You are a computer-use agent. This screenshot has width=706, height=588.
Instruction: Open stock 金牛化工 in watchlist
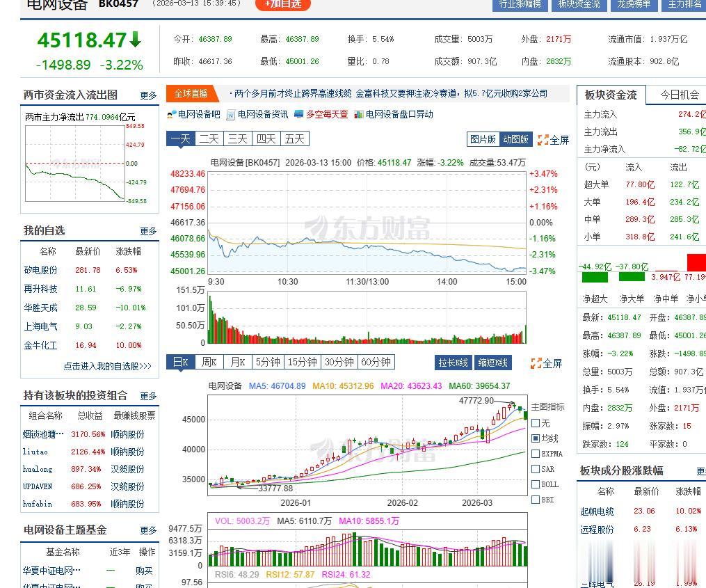coord(40,346)
